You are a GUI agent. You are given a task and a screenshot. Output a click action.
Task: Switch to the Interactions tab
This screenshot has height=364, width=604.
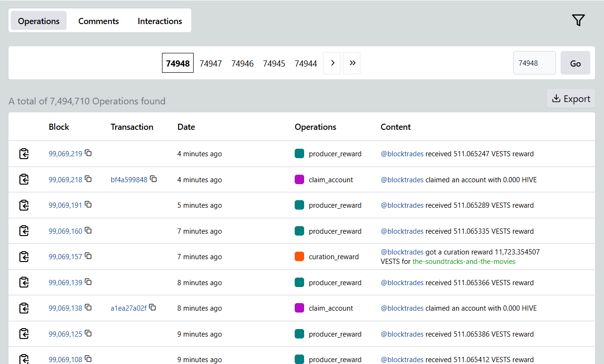click(160, 21)
